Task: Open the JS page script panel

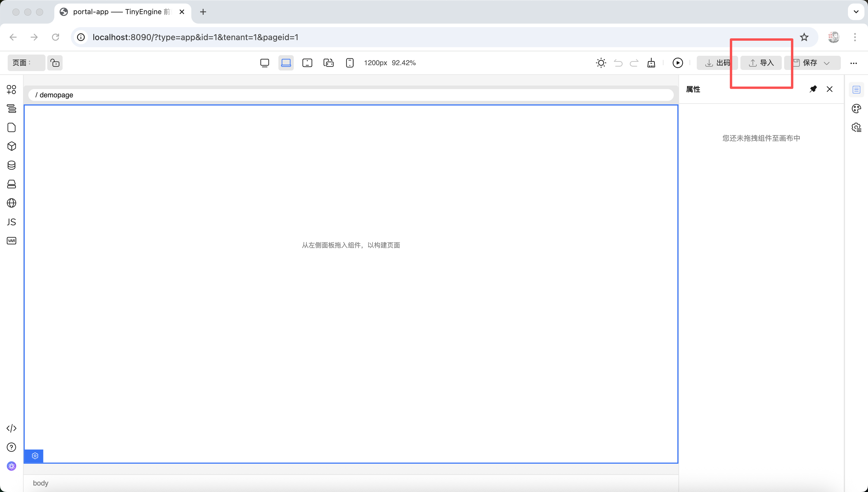Action: tap(12, 222)
